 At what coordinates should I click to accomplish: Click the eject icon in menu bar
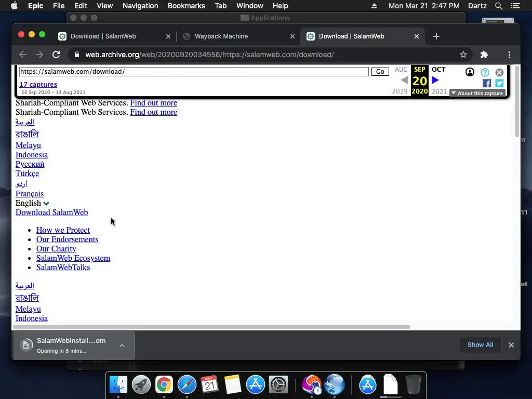click(x=374, y=6)
